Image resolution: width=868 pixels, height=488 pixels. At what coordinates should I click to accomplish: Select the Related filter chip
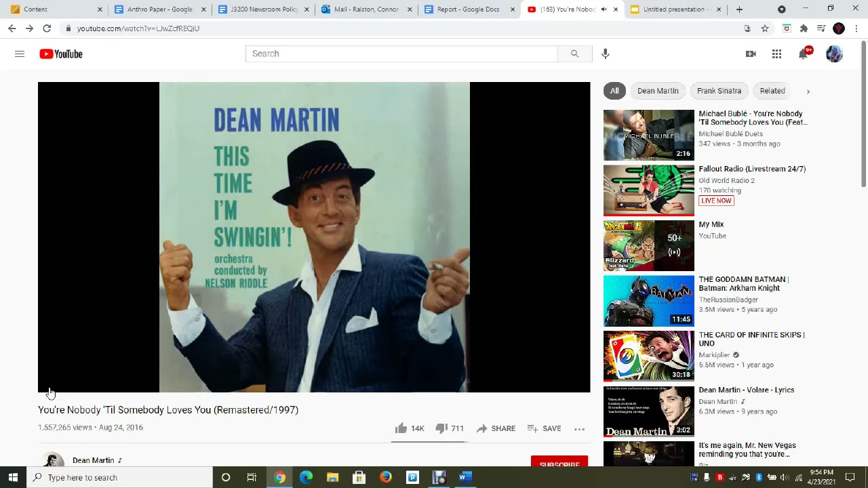coord(772,91)
